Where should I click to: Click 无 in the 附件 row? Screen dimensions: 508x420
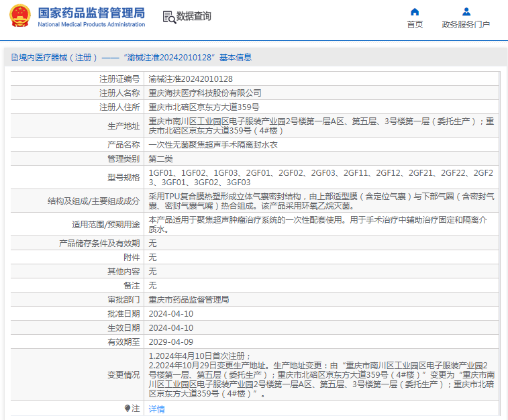tap(152, 257)
